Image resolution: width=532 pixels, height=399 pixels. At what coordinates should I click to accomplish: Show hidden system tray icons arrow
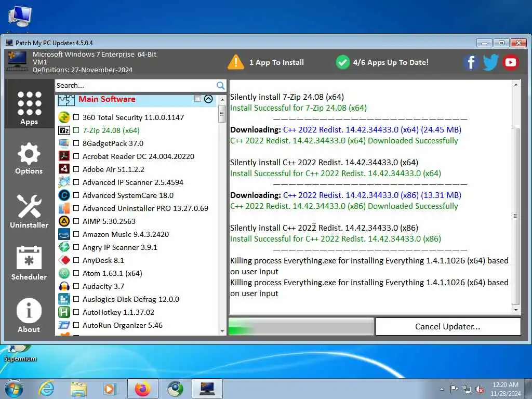pos(442,389)
